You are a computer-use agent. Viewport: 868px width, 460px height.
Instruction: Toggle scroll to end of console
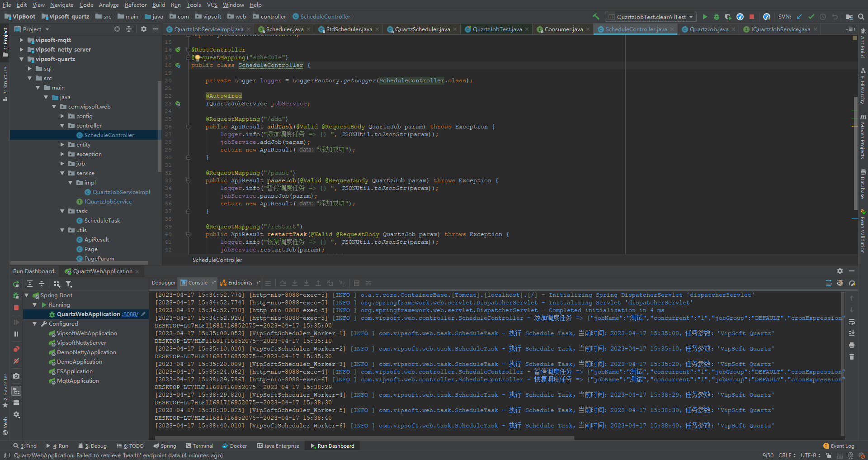852,333
